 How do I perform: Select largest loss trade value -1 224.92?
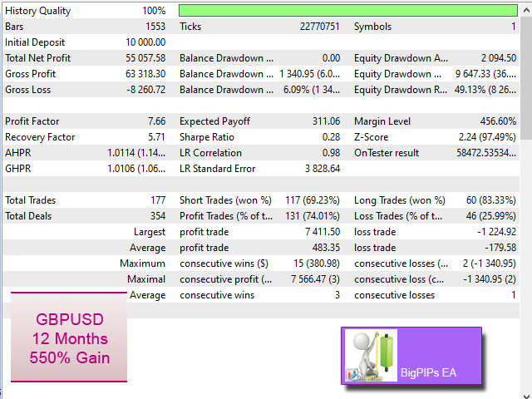[497, 232]
